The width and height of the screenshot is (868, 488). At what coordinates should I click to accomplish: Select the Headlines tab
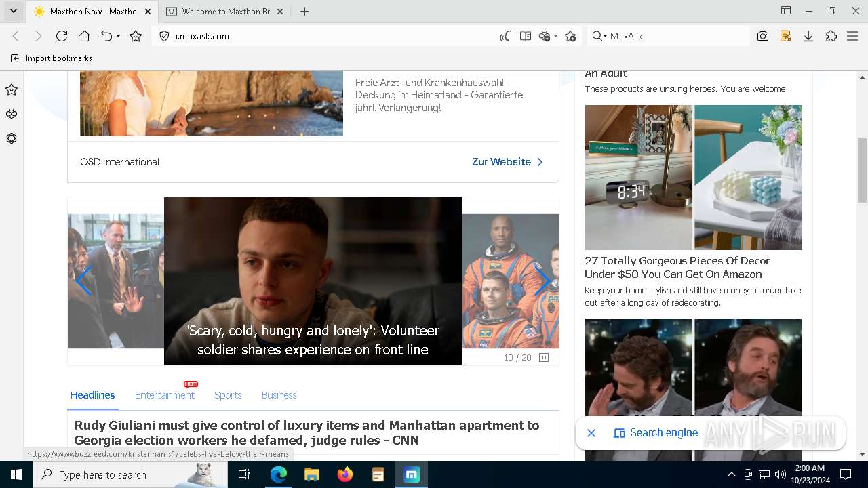pos(92,395)
